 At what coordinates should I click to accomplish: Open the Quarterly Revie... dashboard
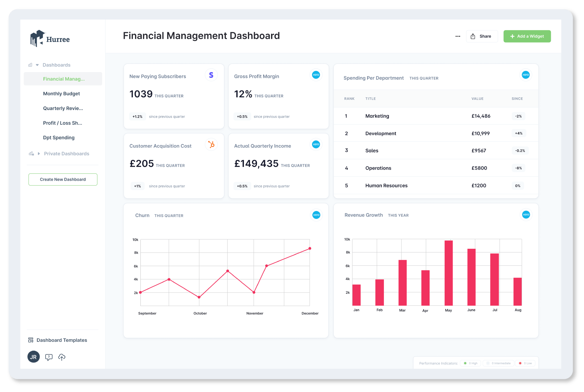63,108
